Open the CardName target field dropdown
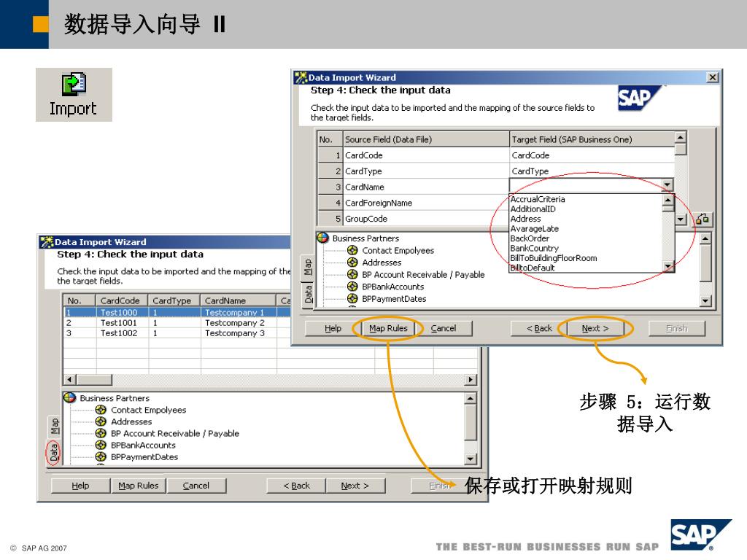This screenshot has width=747, height=560. 667,184
